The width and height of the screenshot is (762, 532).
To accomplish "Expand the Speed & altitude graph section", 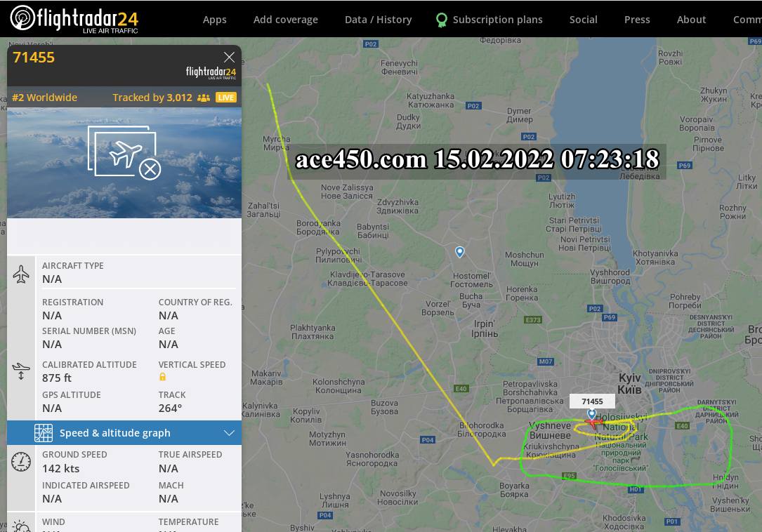I will [x=124, y=433].
